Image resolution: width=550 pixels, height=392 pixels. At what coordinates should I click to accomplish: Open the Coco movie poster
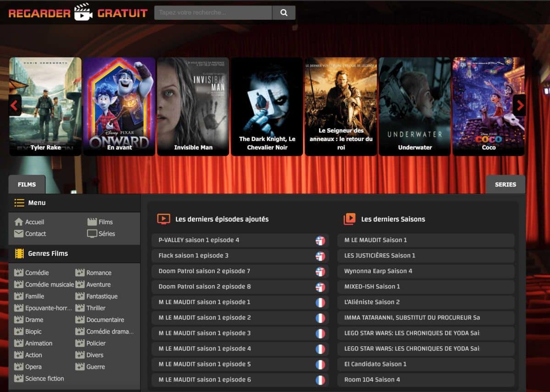click(489, 106)
